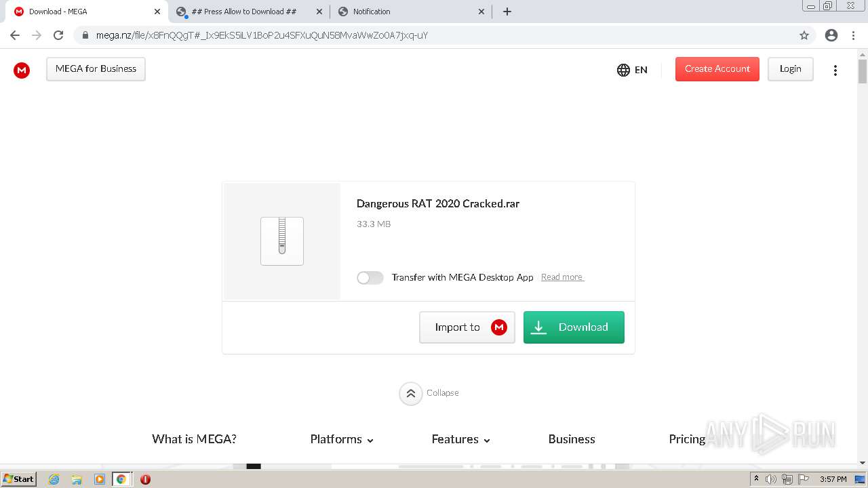
Task: Open the What is MEGA? menu item
Action: point(194,439)
